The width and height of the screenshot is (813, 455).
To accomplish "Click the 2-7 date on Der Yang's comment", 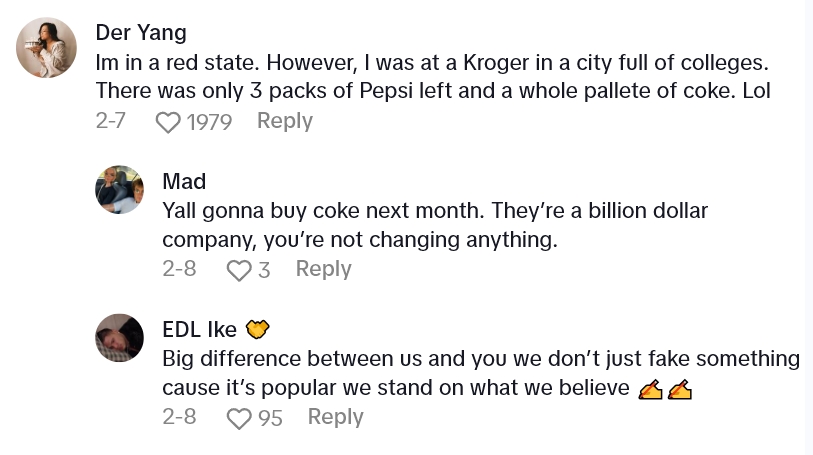I will pyautogui.click(x=110, y=121).
